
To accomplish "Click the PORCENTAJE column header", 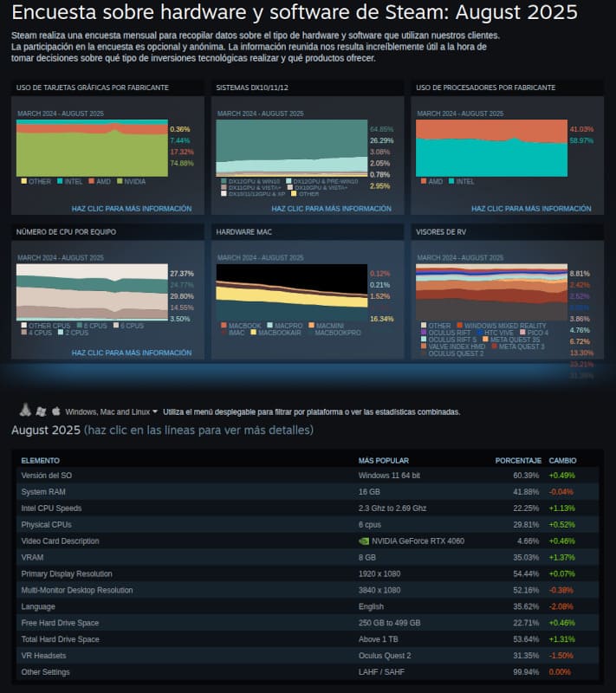I will point(518,461).
